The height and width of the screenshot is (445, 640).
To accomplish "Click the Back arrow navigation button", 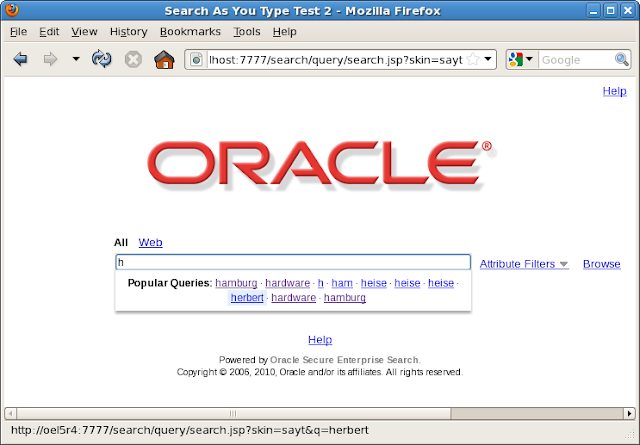I will (x=20, y=60).
